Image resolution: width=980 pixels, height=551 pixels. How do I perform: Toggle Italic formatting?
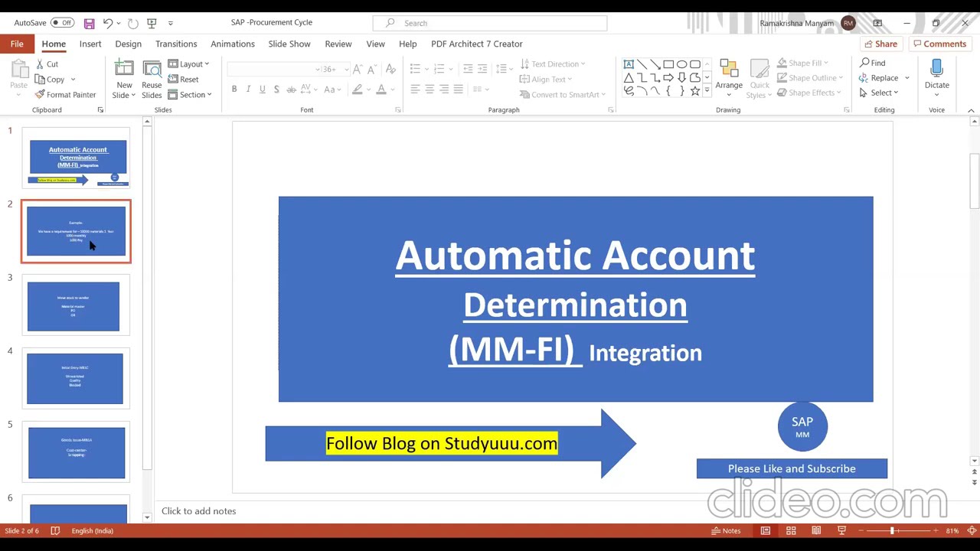[x=248, y=90]
